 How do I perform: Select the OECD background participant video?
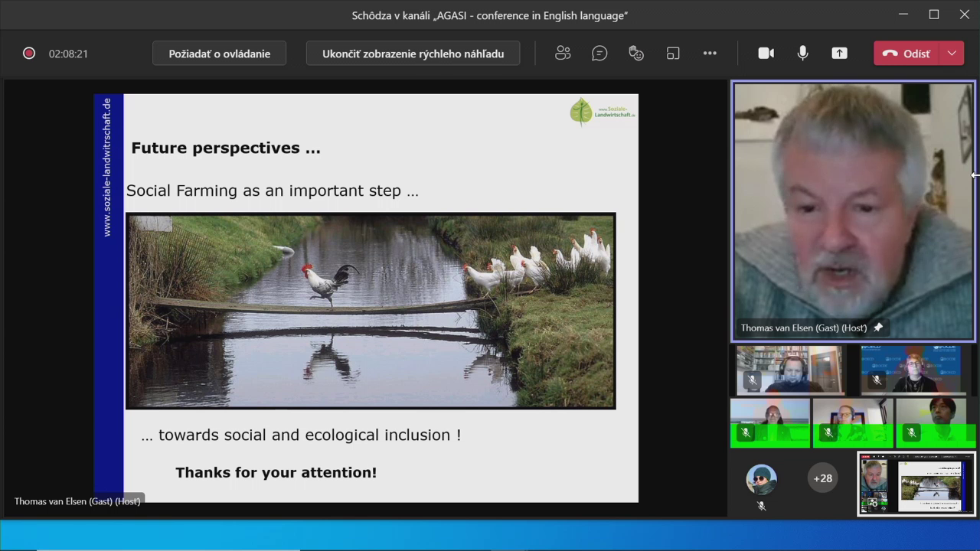coord(911,369)
